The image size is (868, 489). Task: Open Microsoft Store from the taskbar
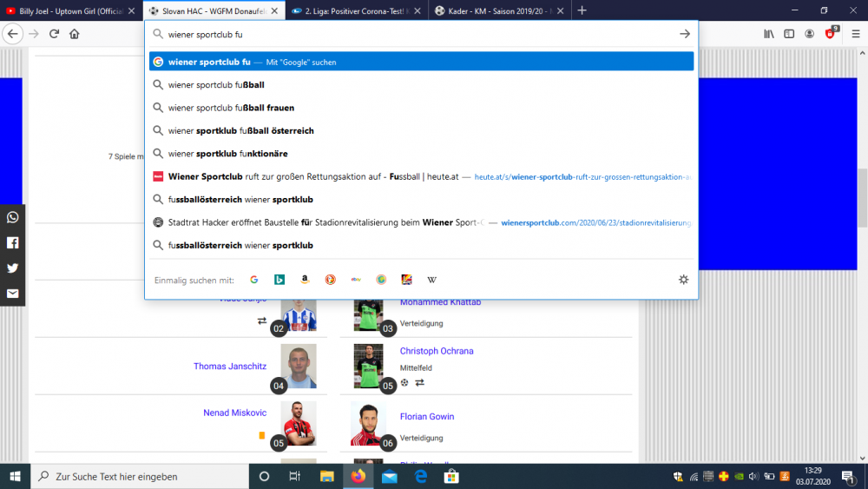tap(451, 476)
